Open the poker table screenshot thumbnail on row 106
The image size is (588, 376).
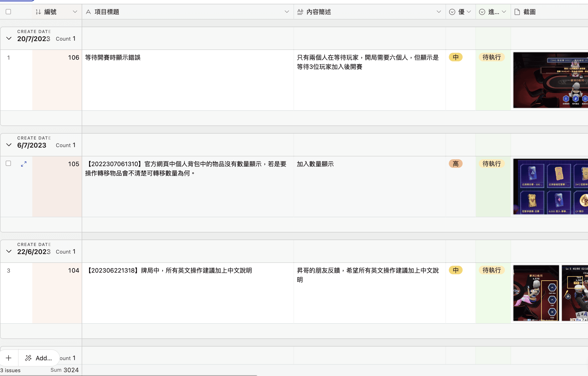tap(550, 80)
